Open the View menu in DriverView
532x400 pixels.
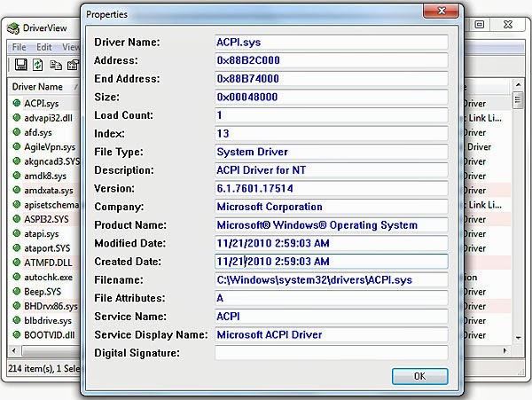pos(71,47)
